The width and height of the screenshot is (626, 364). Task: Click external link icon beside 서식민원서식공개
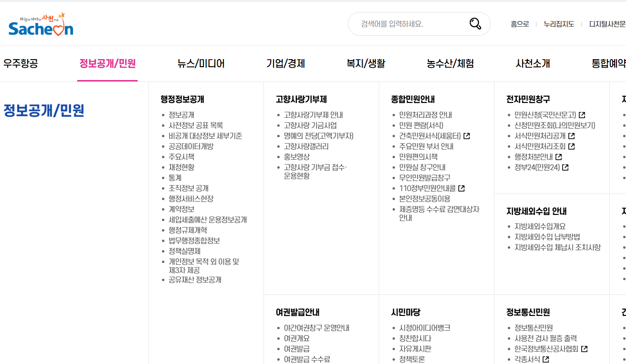[571, 136]
